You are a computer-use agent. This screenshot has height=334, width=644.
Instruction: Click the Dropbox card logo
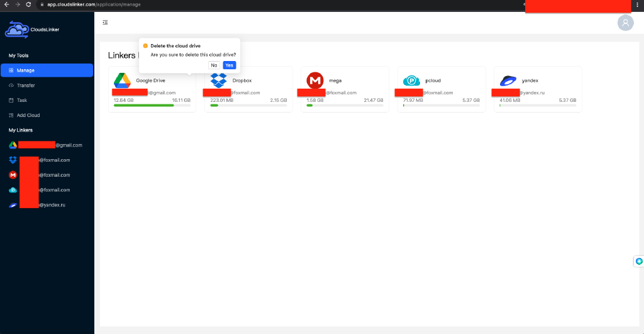[x=218, y=81]
